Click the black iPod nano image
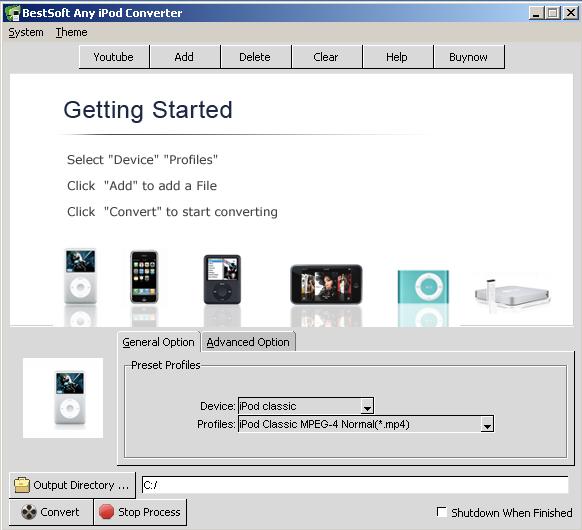This screenshot has height=530, width=582. (x=222, y=279)
